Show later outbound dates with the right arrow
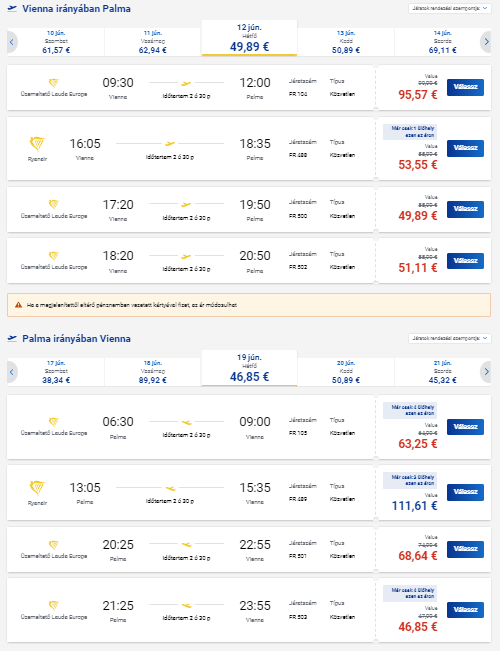 486,42
